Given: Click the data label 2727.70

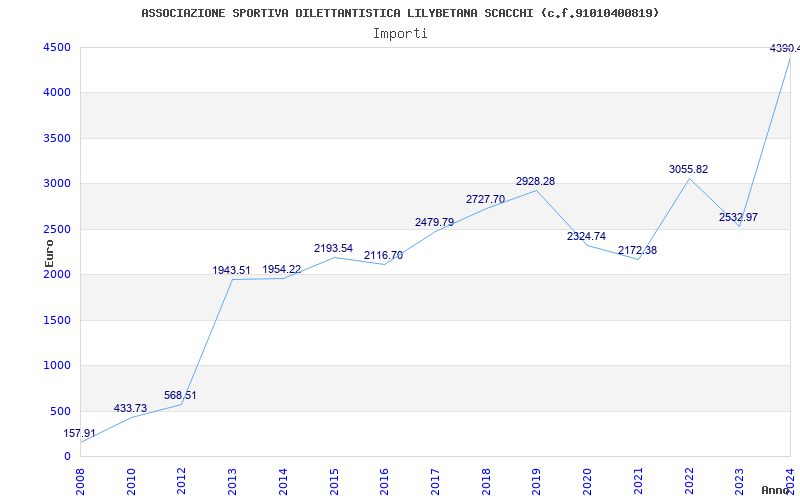Looking at the screenshot, I should click(485, 199).
